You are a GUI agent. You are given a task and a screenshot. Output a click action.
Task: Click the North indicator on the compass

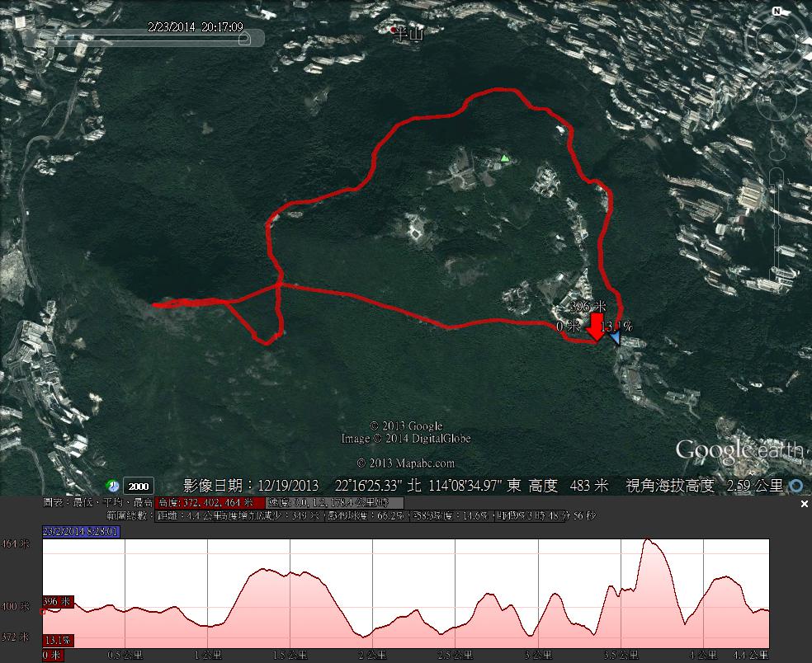click(x=777, y=12)
